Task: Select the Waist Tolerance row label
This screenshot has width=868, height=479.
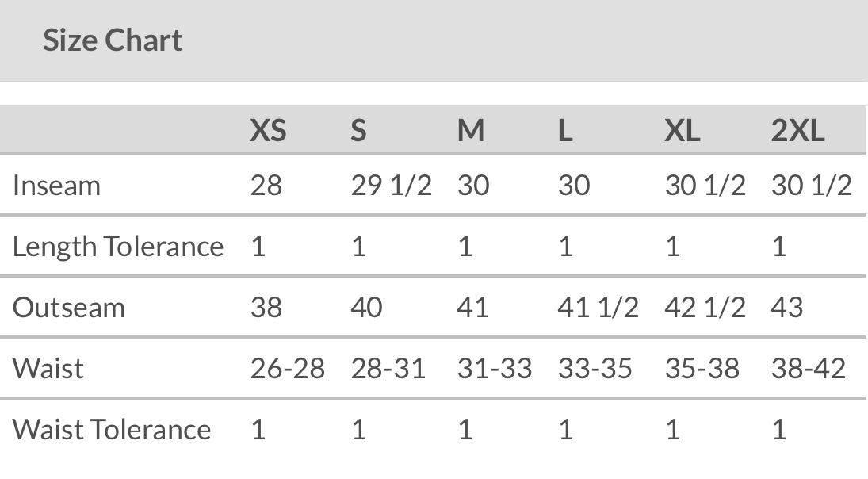Action: (112, 430)
